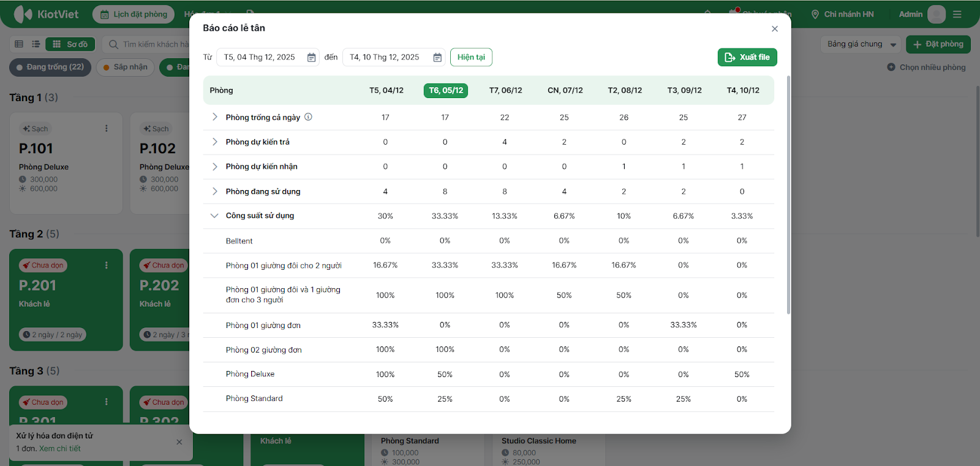Screen dimensions: 980x466
Task: Open the hamburger menu next to Admin
Action: 957,14
